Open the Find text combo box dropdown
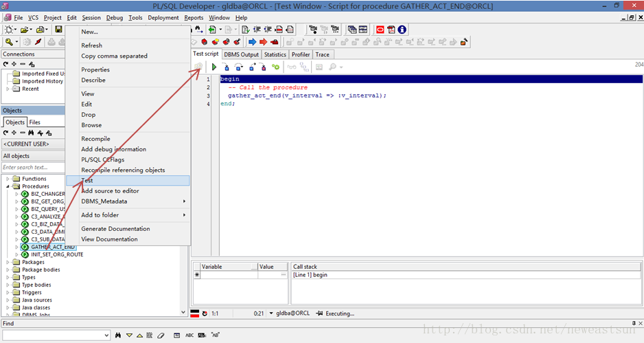This screenshot has width=644, height=343. (x=107, y=335)
